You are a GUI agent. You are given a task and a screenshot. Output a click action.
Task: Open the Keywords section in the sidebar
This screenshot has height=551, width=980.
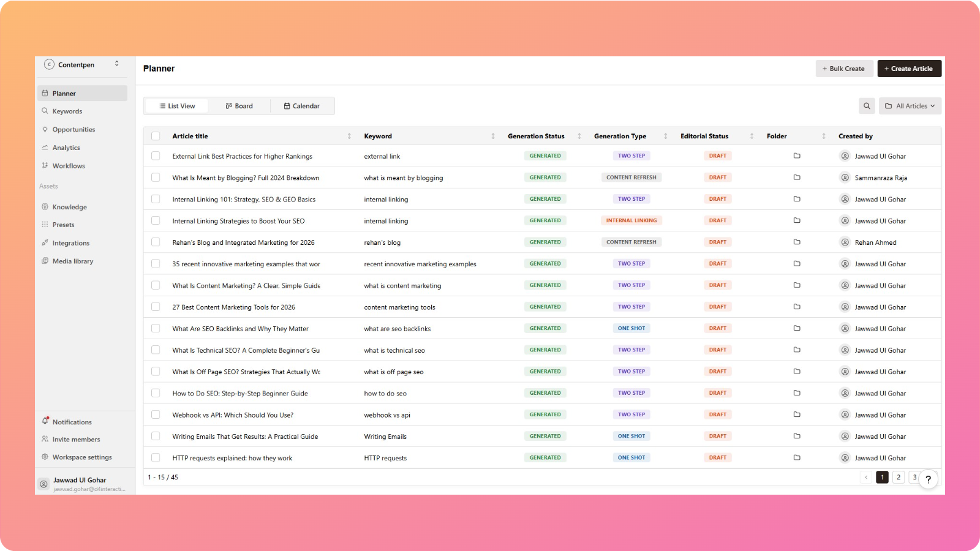coord(66,111)
